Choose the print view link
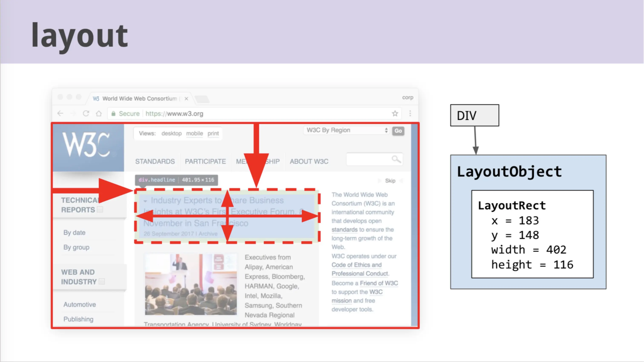Screen dimensions: 644x362 point(213,133)
